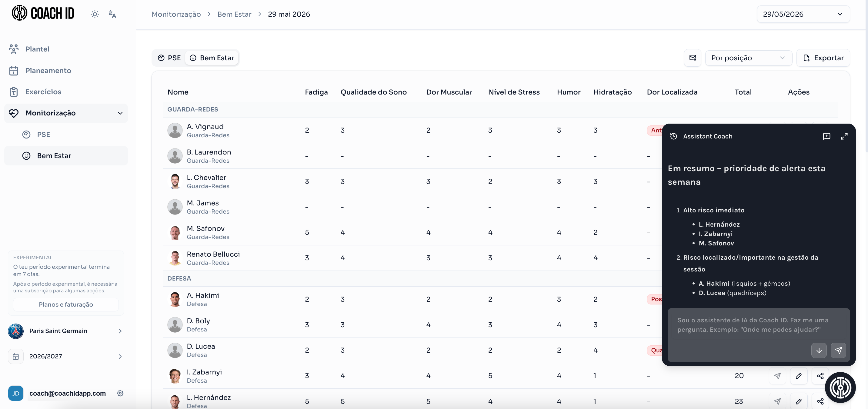This screenshot has height=409, width=868.
Task: Click the DEFESA group heading
Action: [179, 278]
